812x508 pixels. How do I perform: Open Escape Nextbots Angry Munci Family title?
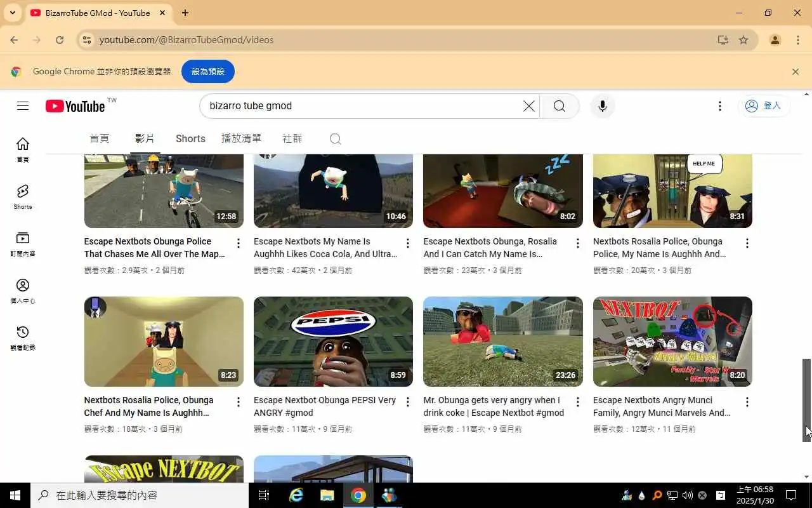[662, 406]
